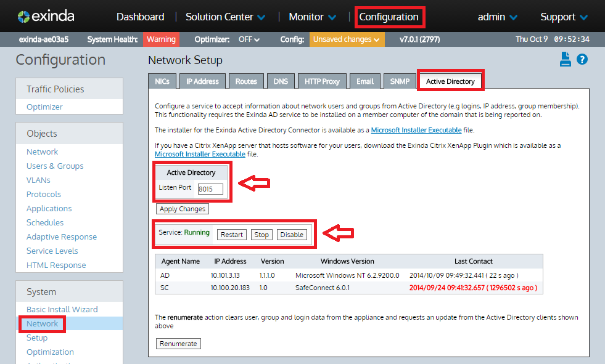Open the Basic Install Wizard link

(x=62, y=309)
